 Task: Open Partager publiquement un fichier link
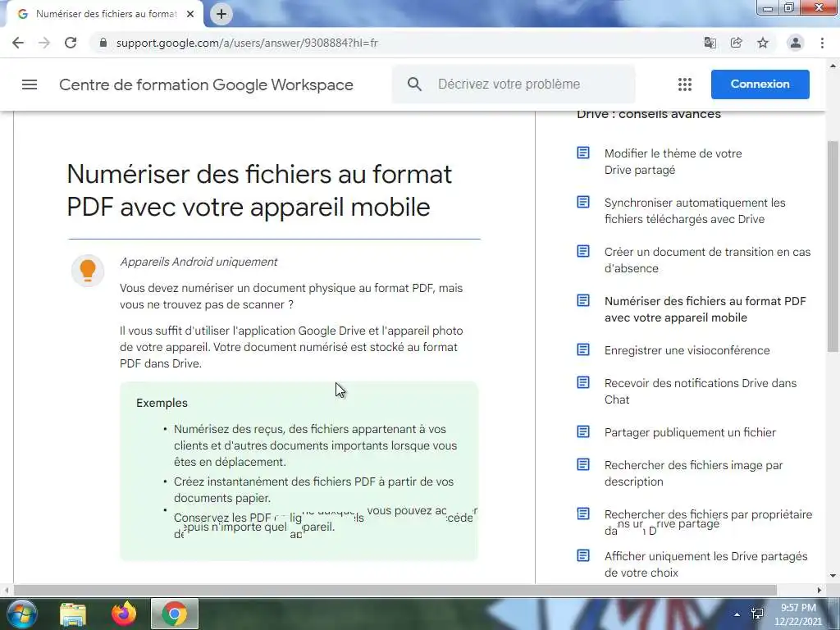pos(690,432)
